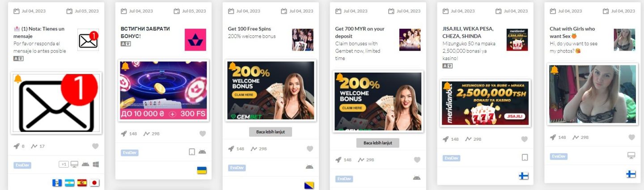644x190 pixels.
Task: Toggle heart on Chat with Girls card
Action: pos(631,138)
